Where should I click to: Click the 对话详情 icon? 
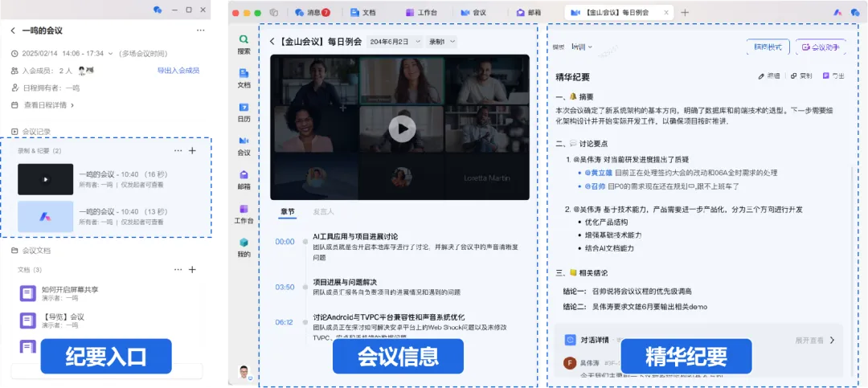(x=570, y=340)
